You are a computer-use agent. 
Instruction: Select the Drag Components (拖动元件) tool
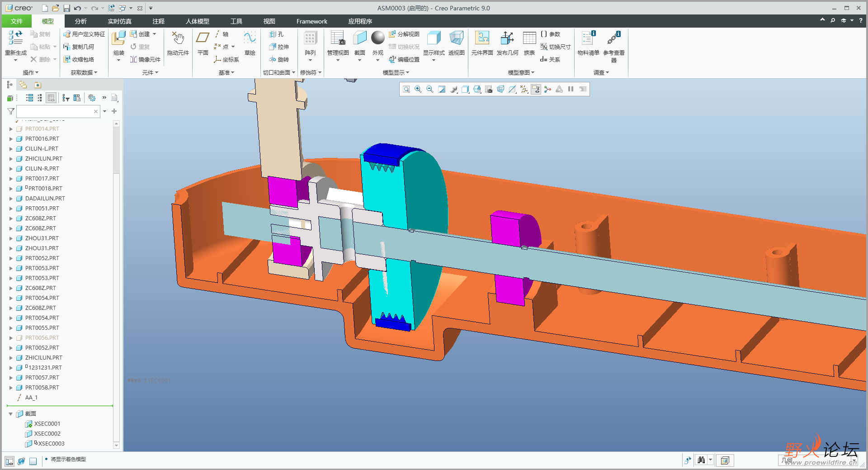coord(178,39)
